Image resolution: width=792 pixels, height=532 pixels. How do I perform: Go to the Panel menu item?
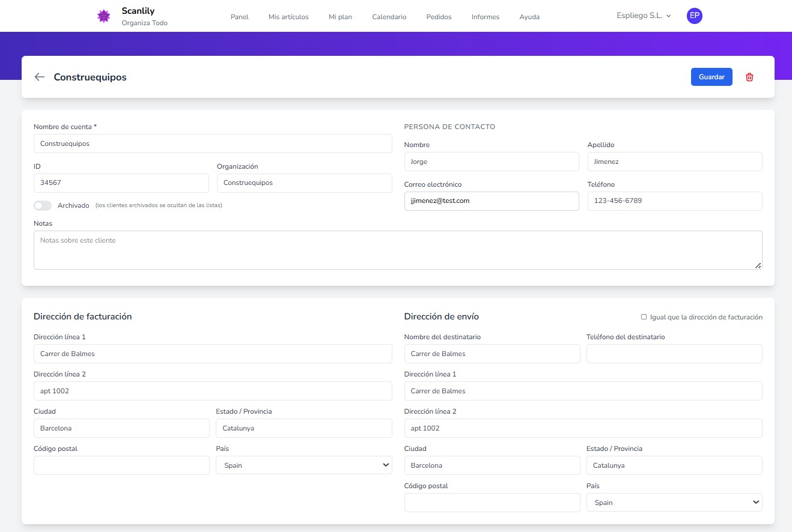tap(239, 17)
